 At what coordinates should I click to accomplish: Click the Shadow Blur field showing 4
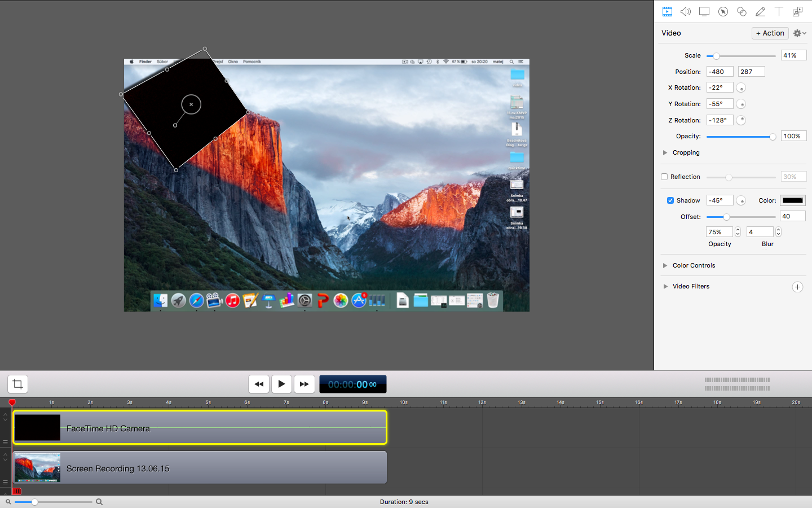click(x=760, y=232)
